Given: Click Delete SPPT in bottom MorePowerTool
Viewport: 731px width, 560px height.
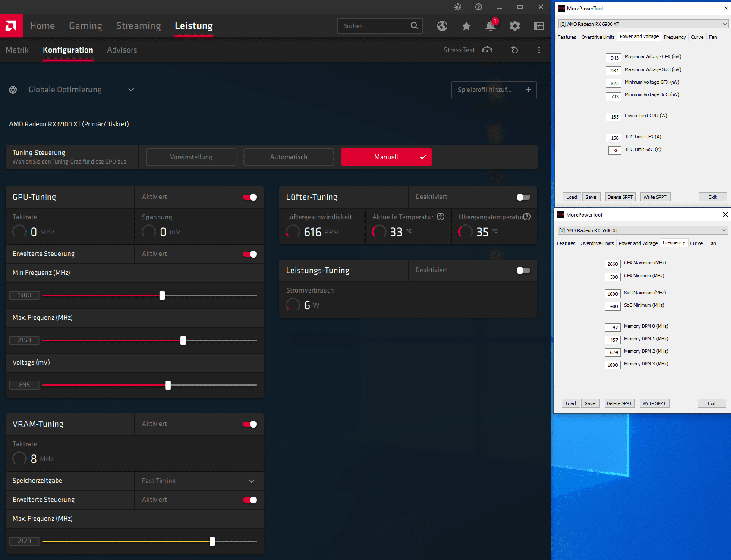Looking at the screenshot, I should pyautogui.click(x=619, y=403).
